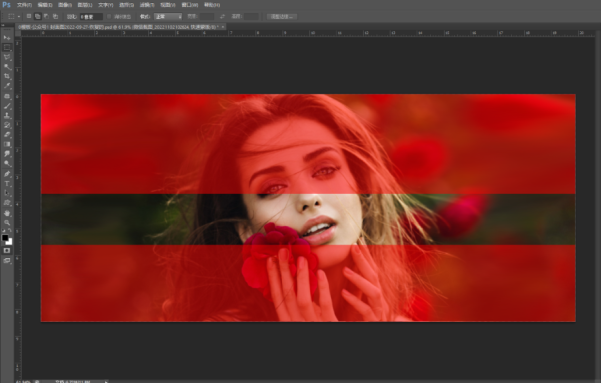Open the 滤镜 (Filter) menu
The width and height of the screenshot is (601, 383).
point(147,5)
